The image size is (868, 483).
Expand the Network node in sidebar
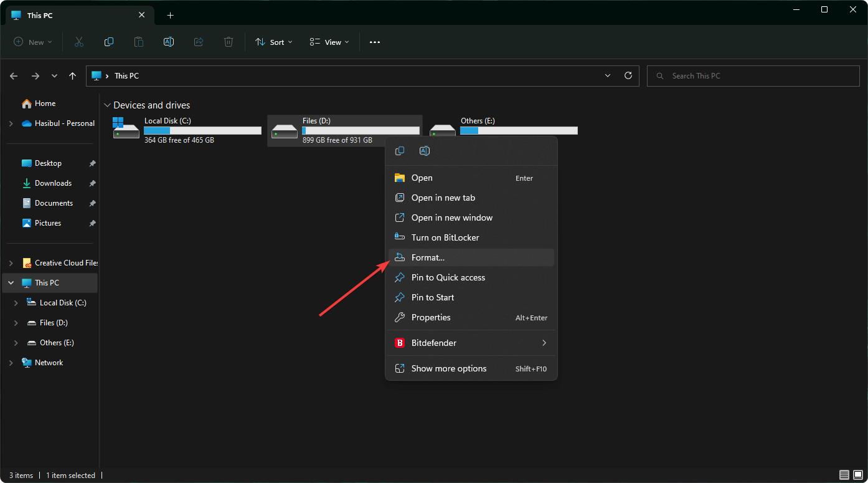click(11, 363)
